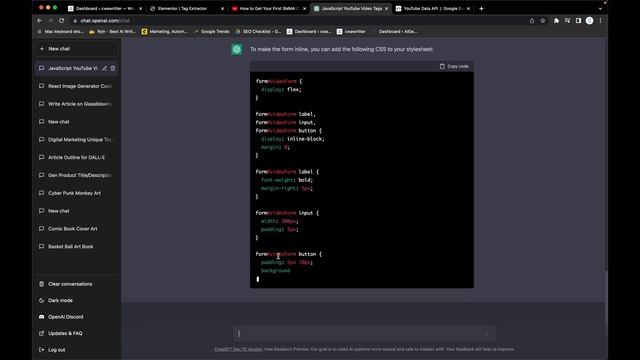The width and height of the screenshot is (640, 360).
Task: Open Rytr Best AI Writer bookmark
Action: (x=113, y=31)
